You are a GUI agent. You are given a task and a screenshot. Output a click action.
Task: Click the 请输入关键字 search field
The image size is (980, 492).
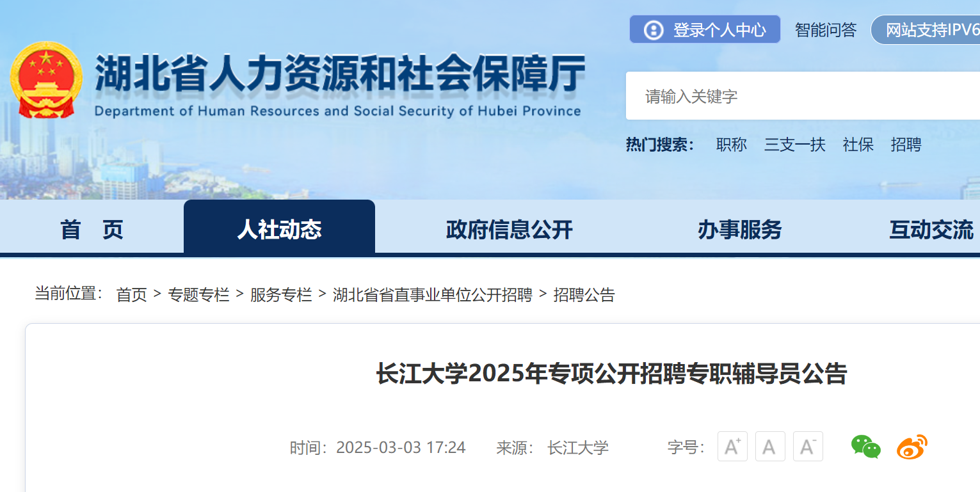point(803,96)
